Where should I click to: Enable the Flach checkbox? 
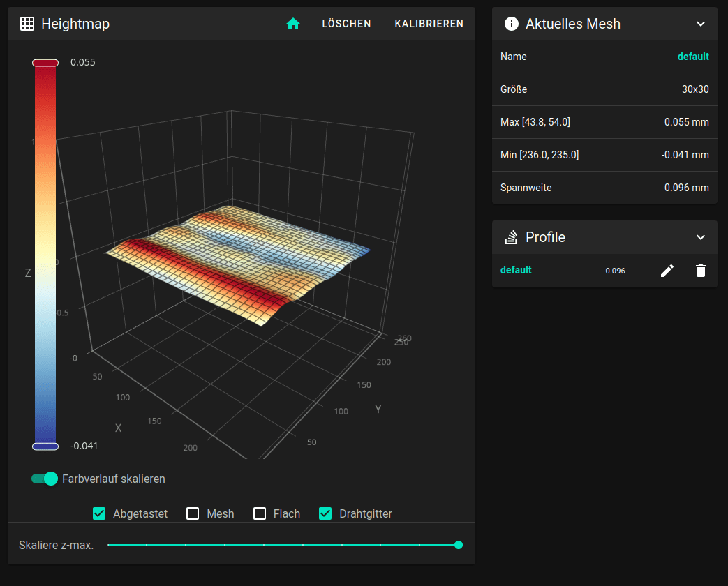click(x=260, y=513)
